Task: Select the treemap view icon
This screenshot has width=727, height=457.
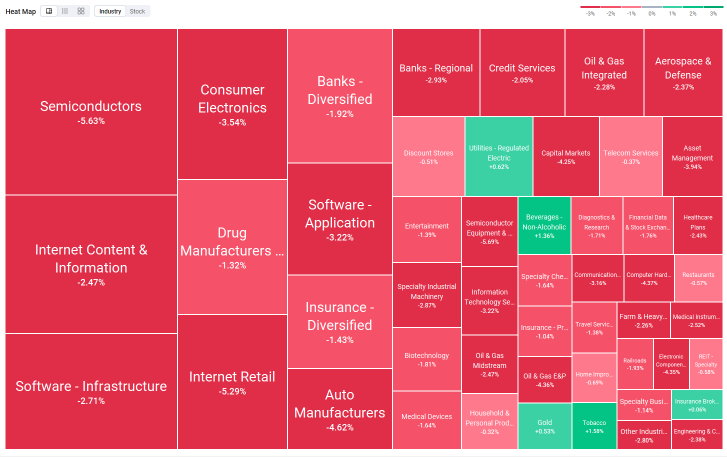Action: pyautogui.click(x=49, y=11)
